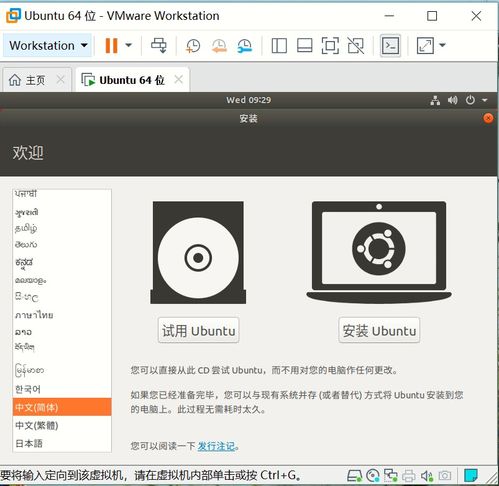Select മലയാളം in the language list

[62, 280]
